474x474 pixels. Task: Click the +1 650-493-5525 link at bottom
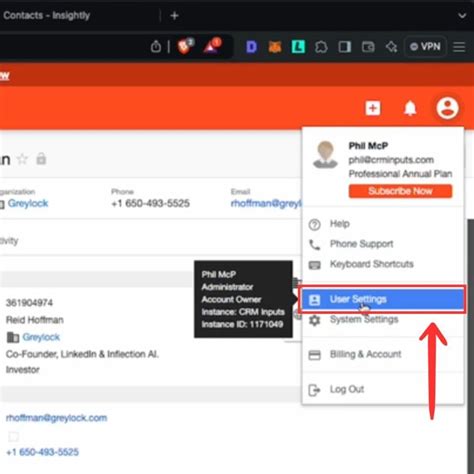[x=42, y=452]
